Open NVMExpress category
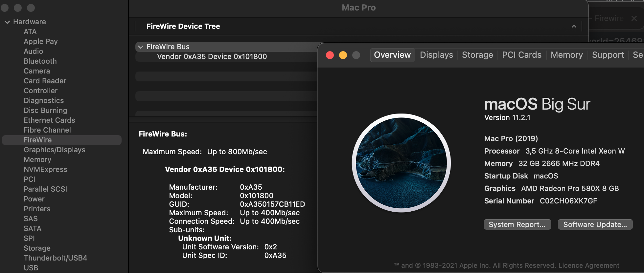Viewport: 644px width, 273px height. (x=45, y=170)
